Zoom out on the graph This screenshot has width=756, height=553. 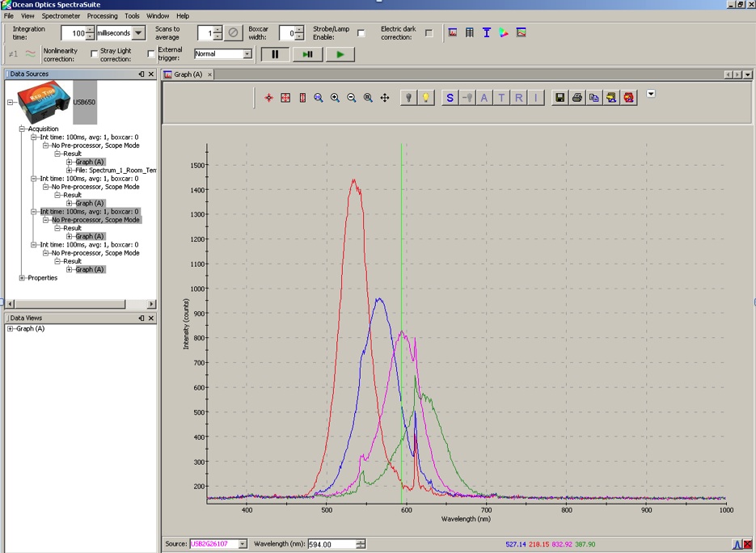tap(352, 98)
